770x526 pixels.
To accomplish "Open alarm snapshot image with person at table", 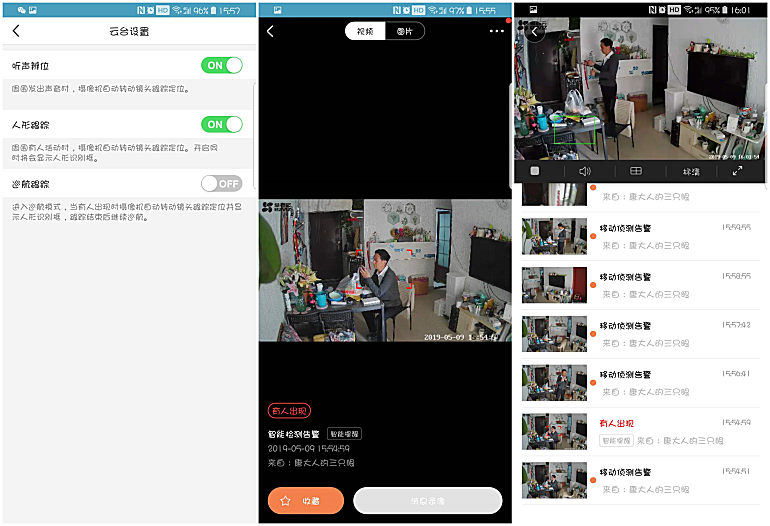I will [x=385, y=270].
